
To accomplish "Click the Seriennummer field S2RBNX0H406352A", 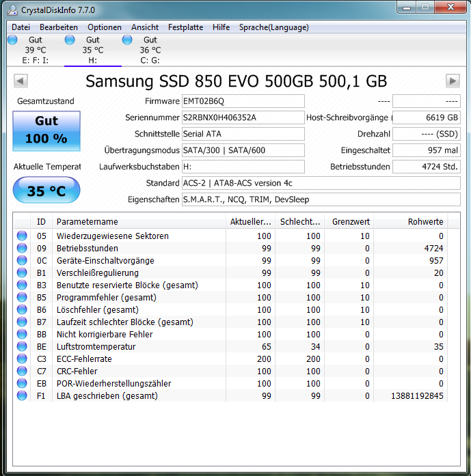I will (243, 117).
